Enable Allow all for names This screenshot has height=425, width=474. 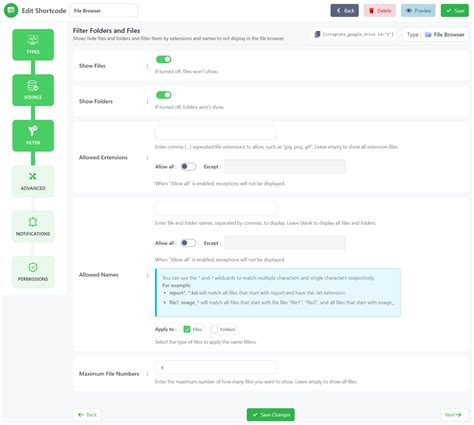[188, 243]
